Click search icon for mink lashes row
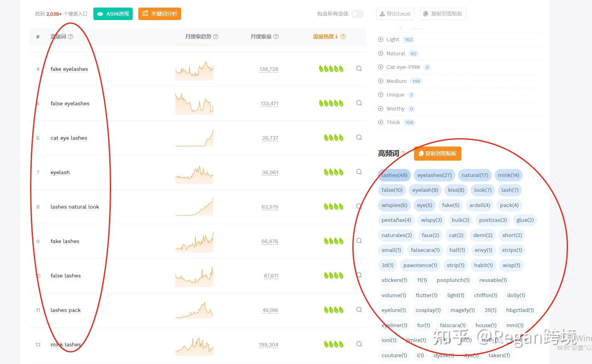The width and height of the screenshot is (592, 364). (x=359, y=344)
